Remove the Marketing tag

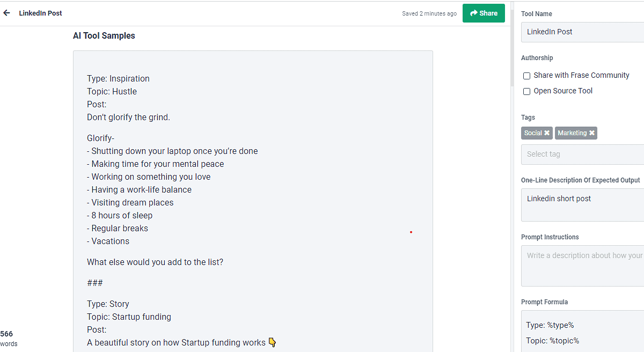(x=592, y=133)
